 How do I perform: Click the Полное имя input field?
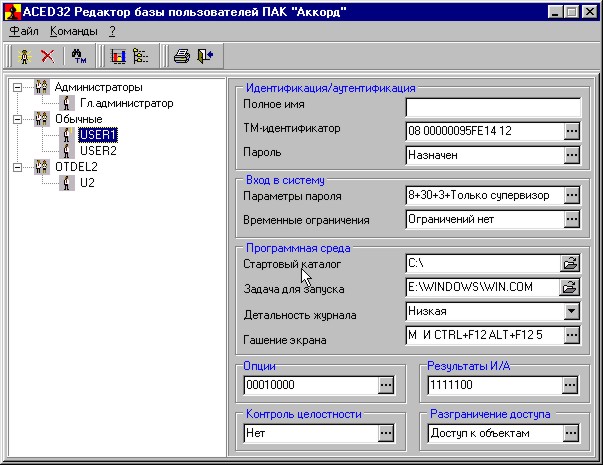(x=493, y=107)
